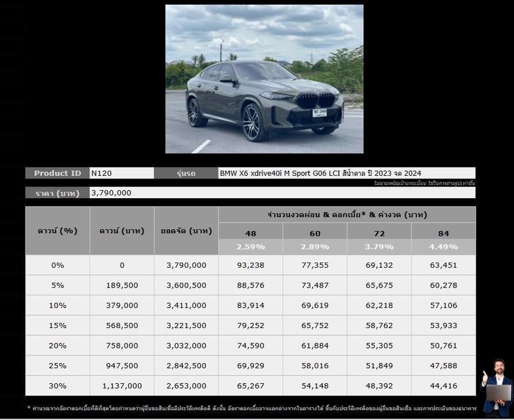Click the 3,032,000 finance amount cell
This screenshot has height=420, width=514.
pos(186,346)
